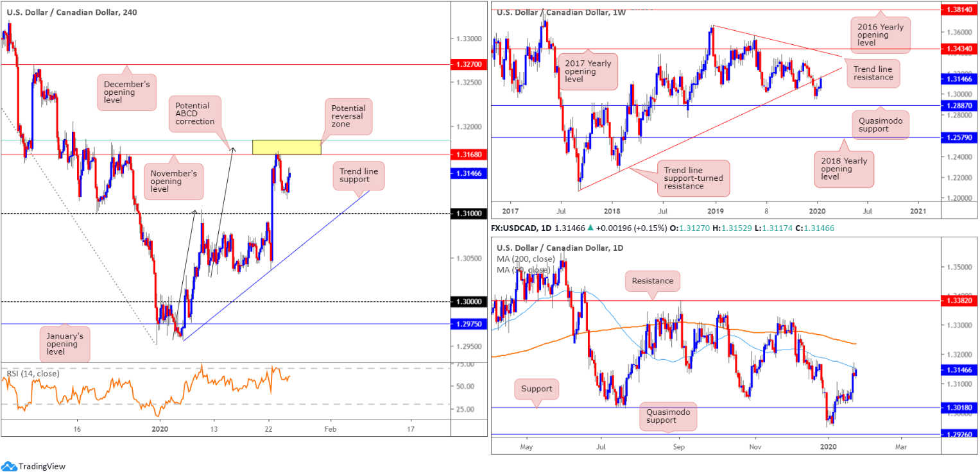
Task: Click the 1.33000 axis value on 240 chart
Action: [x=469, y=38]
